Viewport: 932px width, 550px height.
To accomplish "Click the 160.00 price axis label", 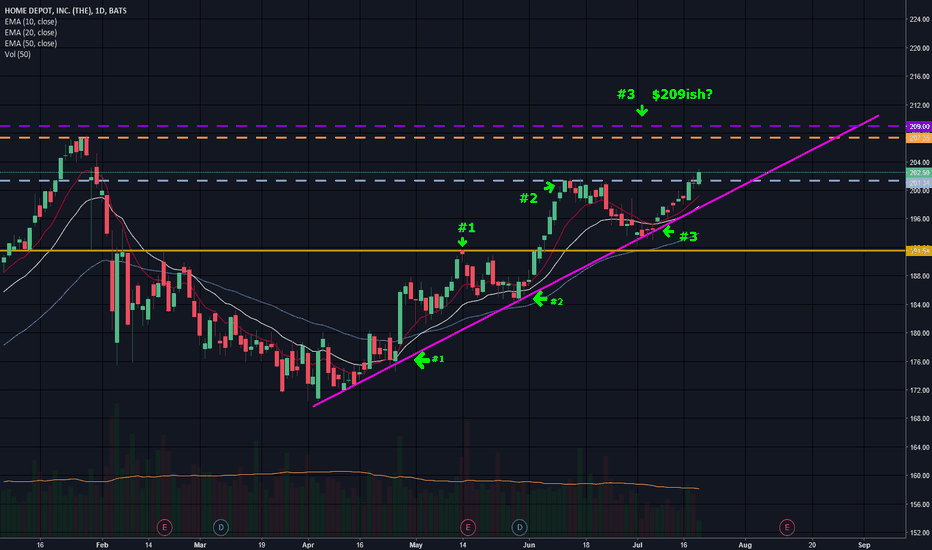I will [x=919, y=476].
